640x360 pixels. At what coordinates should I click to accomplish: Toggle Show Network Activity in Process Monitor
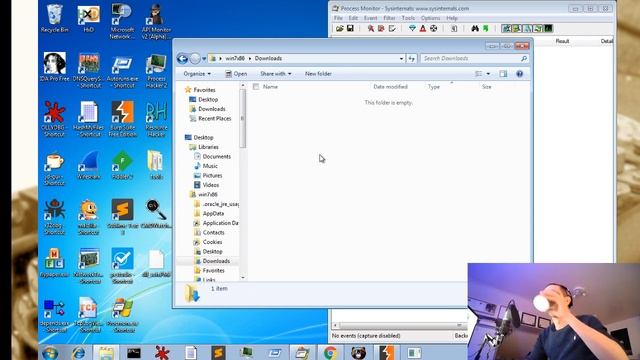pos(527,29)
